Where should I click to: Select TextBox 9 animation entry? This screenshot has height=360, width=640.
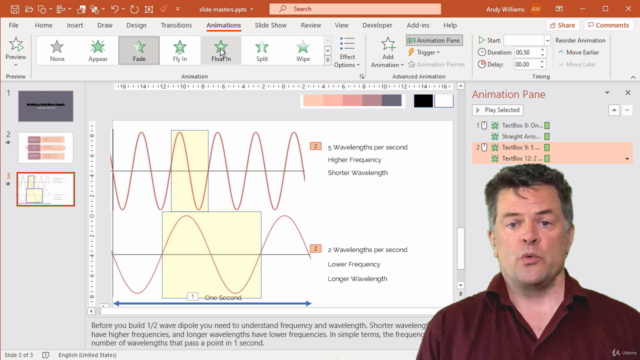click(553, 147)
